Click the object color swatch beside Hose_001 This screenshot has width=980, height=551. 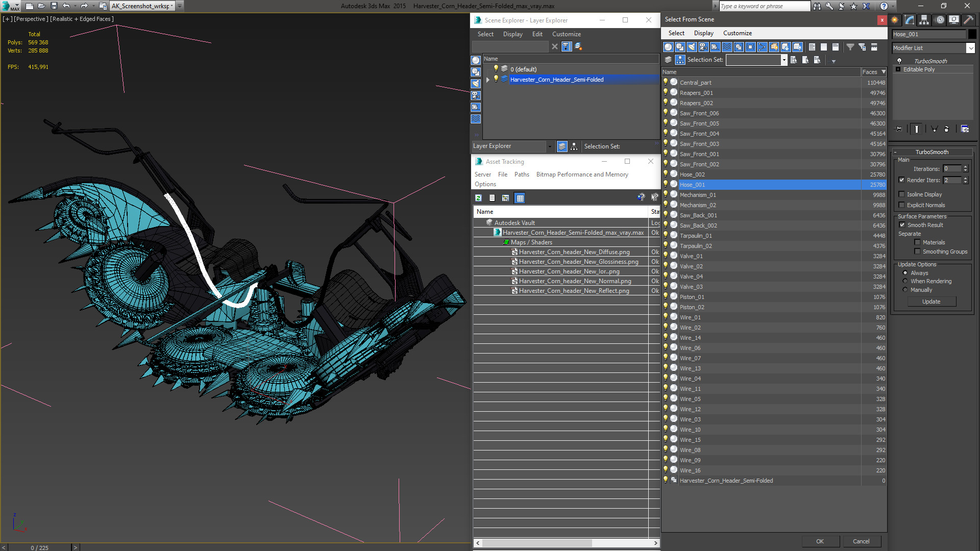tap(972, 34)
